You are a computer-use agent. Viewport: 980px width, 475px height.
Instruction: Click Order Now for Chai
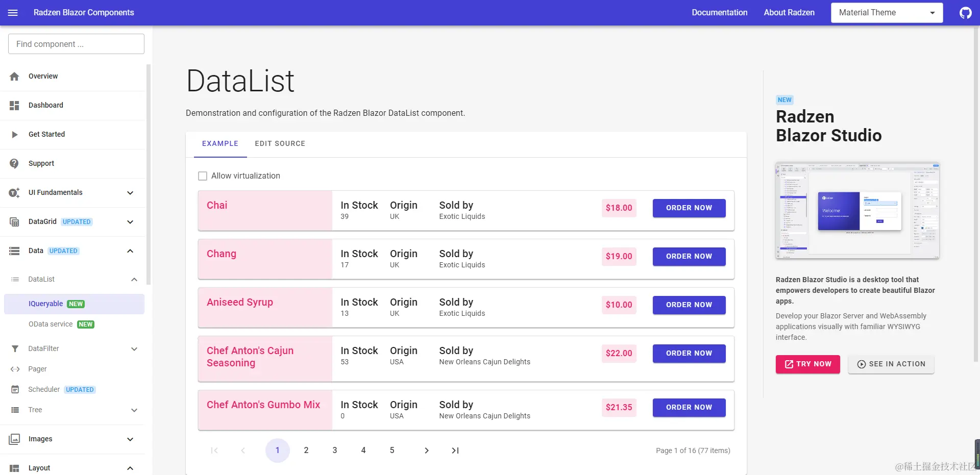689,208
